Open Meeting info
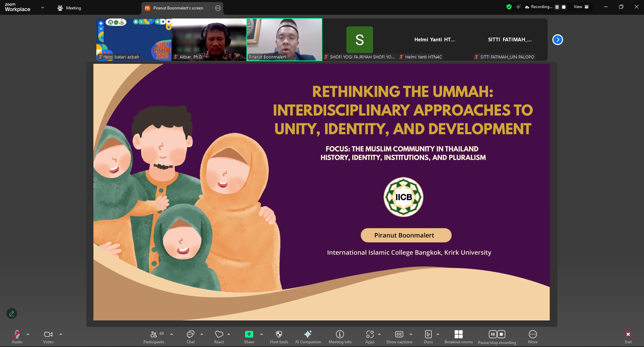 (340, 337)
